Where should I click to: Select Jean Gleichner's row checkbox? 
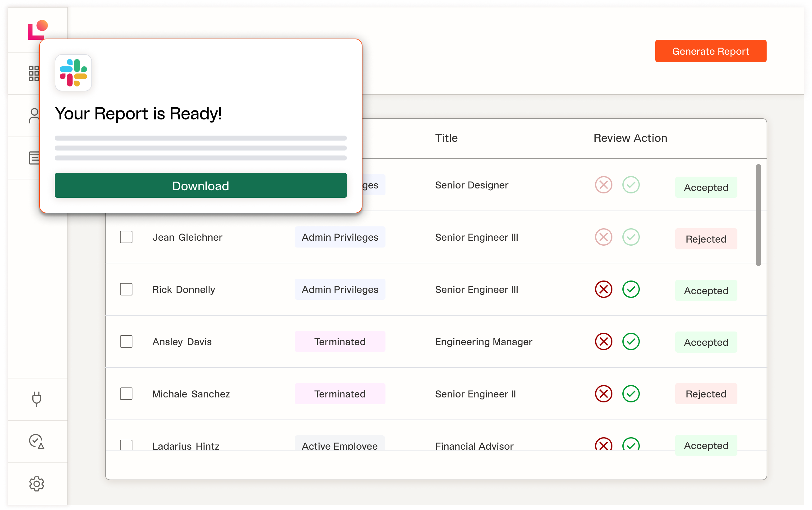[x=126, y=237]
